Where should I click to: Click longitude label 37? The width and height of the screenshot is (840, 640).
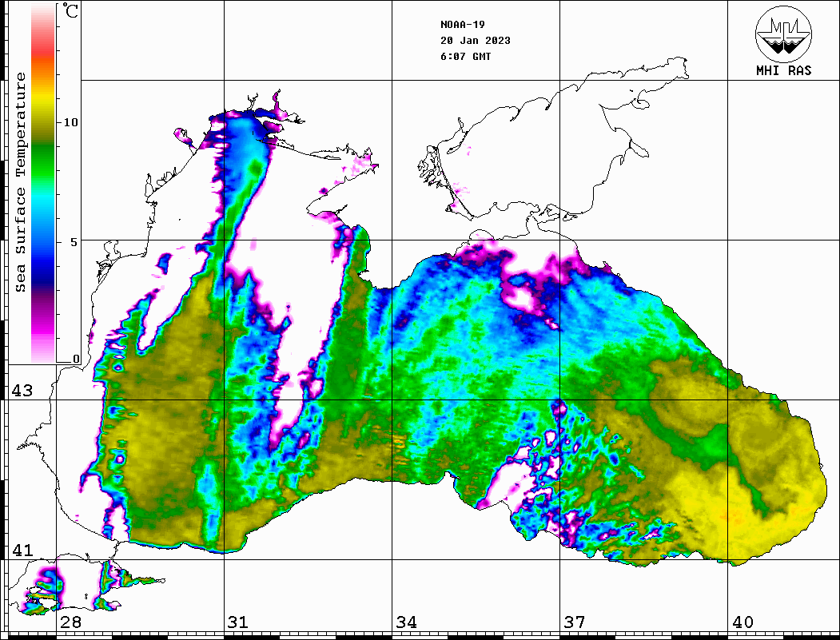(575, 622)
